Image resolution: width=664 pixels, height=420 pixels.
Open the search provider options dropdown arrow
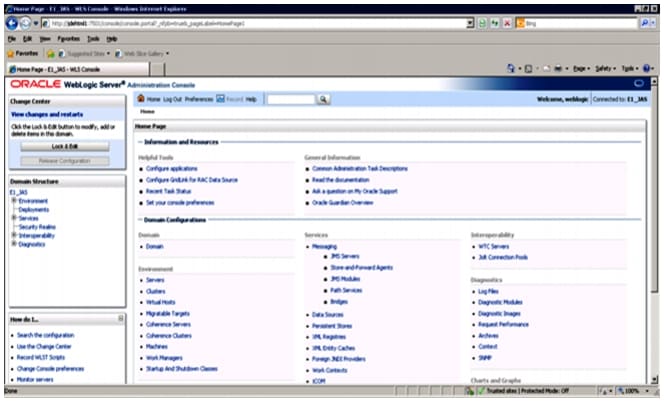(x=654, y=23)
